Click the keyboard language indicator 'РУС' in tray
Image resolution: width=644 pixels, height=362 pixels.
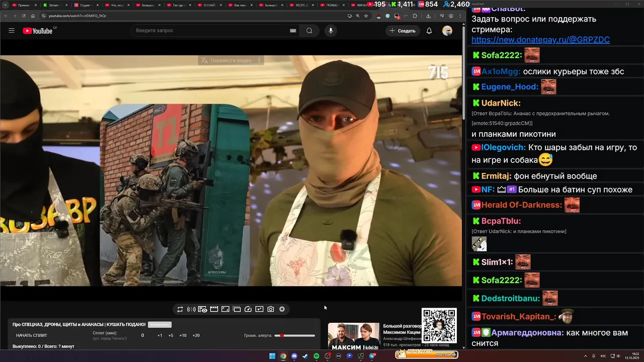tap(603, 356)
